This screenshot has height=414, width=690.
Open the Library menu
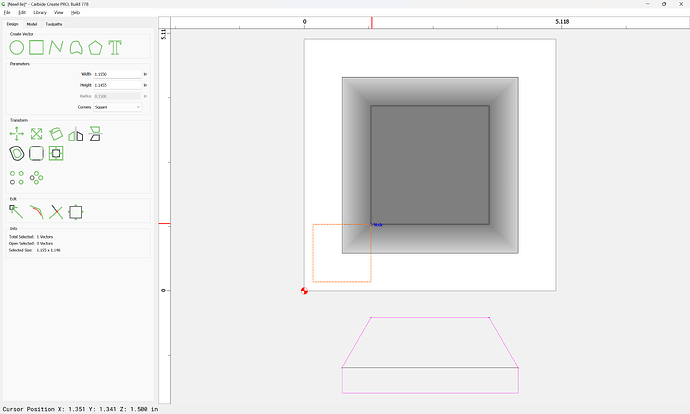[40, 13]
